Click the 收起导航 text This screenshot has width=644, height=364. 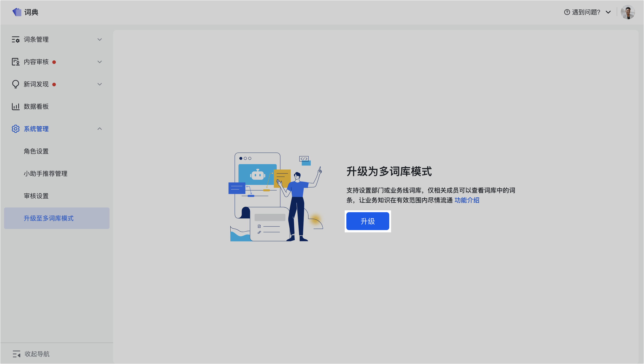point(37,354)
